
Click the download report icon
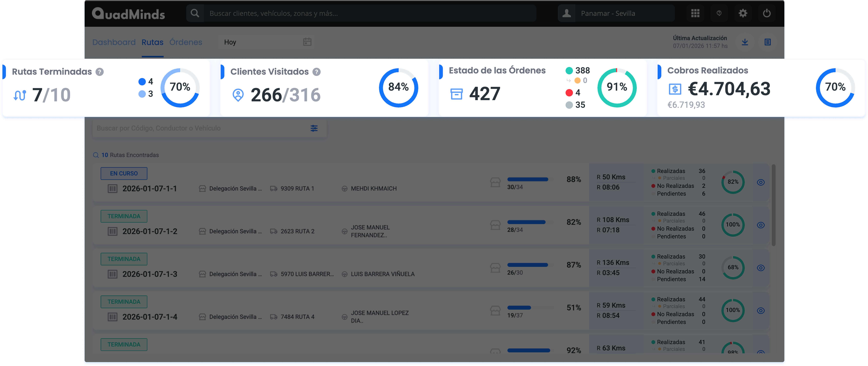pos(745,42)
